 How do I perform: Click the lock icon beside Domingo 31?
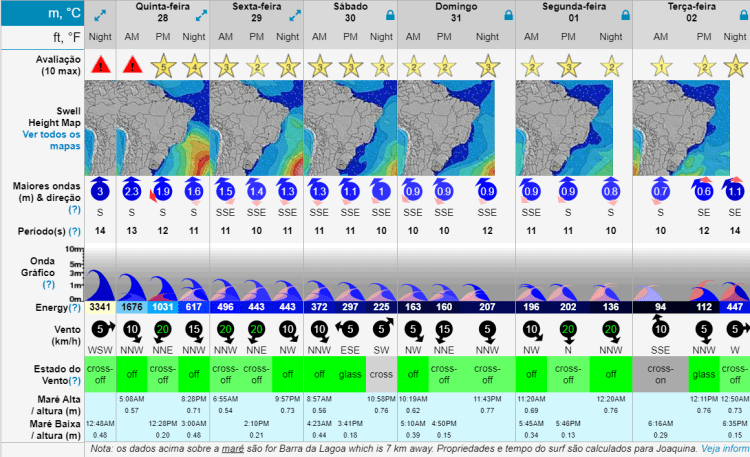coord(508,15)
